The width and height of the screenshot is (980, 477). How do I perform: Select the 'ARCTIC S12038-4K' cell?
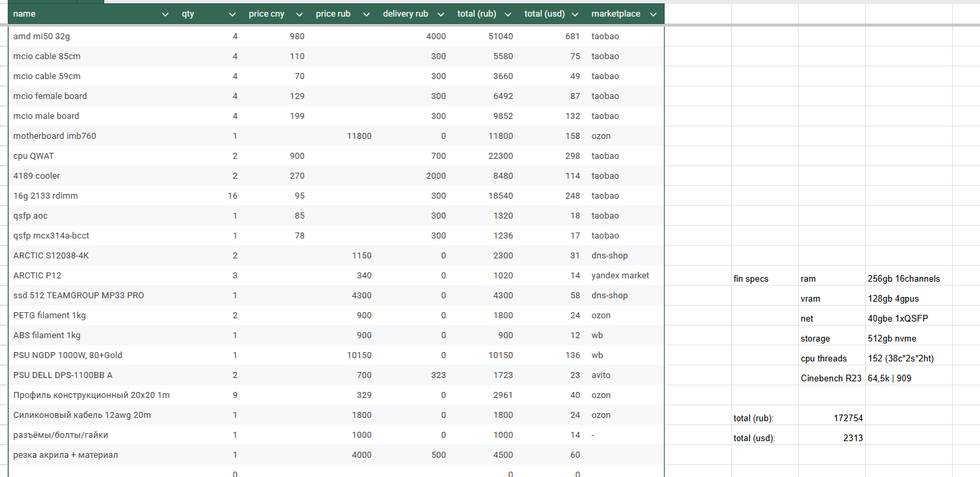click(x=92, y=256)
